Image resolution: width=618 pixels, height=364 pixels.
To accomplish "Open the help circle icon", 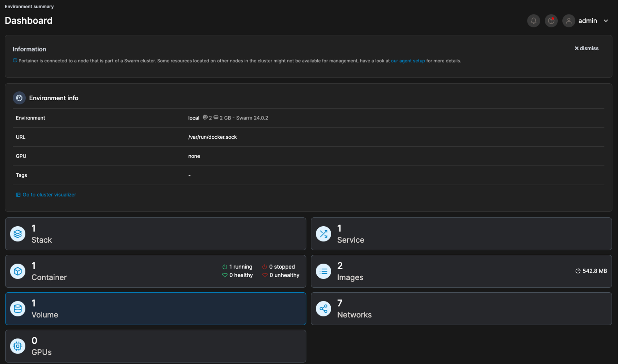I will tap(551, 21).
